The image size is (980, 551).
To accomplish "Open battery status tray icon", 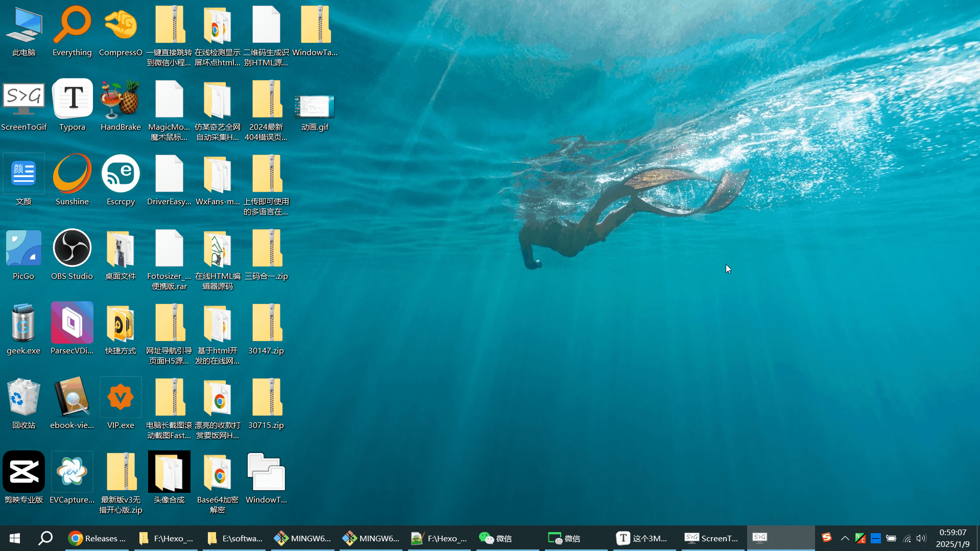I will tap(891, 538).
